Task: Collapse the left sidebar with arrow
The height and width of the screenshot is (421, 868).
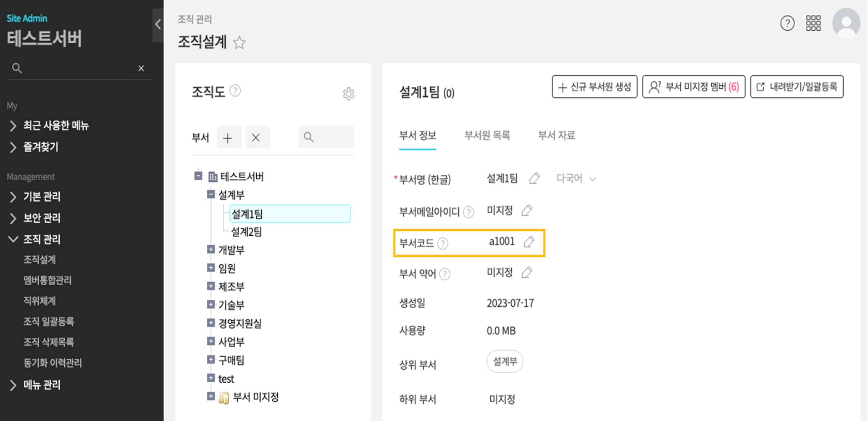Action: pyautogui.click(x=158, y=24)
